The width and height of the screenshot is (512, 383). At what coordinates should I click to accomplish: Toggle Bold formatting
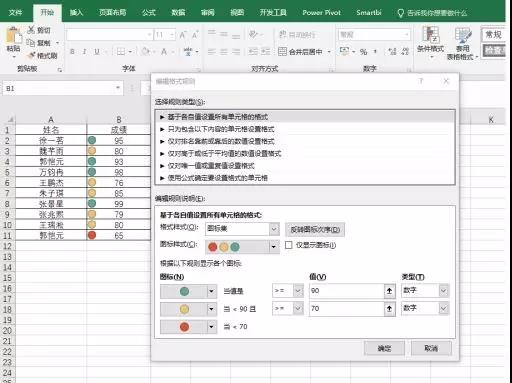point(72,52)
